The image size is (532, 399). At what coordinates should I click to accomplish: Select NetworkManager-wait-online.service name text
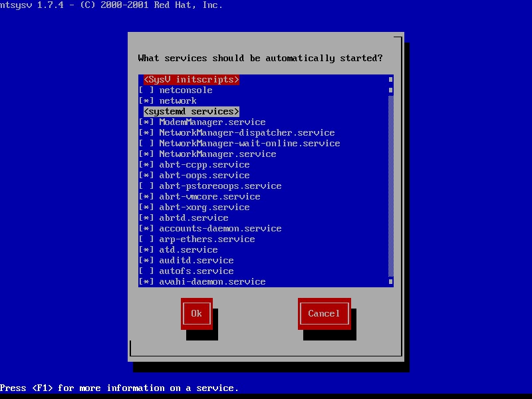(x=250, y=143)
